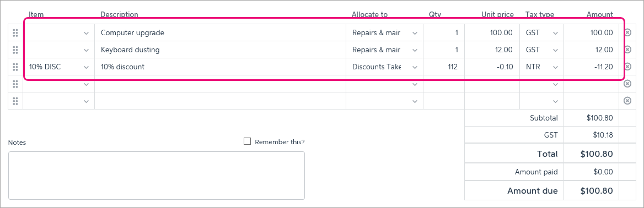Click inside the Notes text area
The height and width of the screenshot is (208, 644).
point(157,176)
